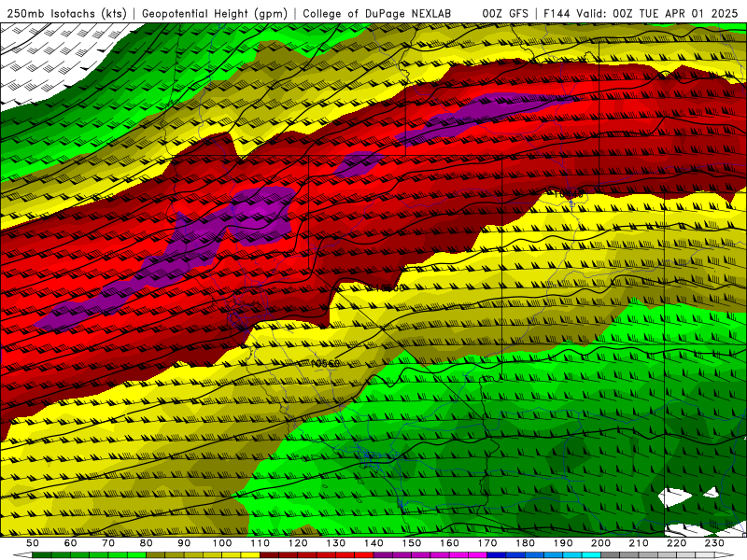This screenshot has height=560, width=747.
Task: Click the colorbar value 120
Action: coord(298,543)
